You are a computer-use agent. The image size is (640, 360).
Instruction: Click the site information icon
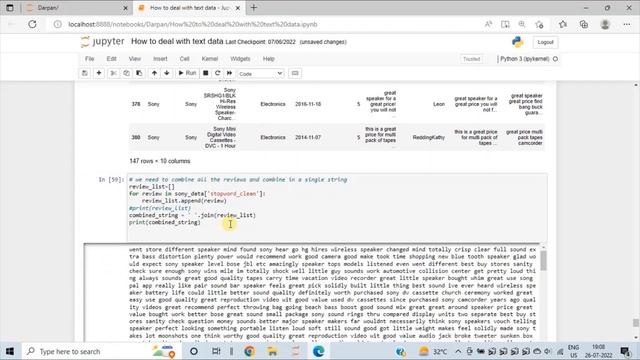pos(58,24)
